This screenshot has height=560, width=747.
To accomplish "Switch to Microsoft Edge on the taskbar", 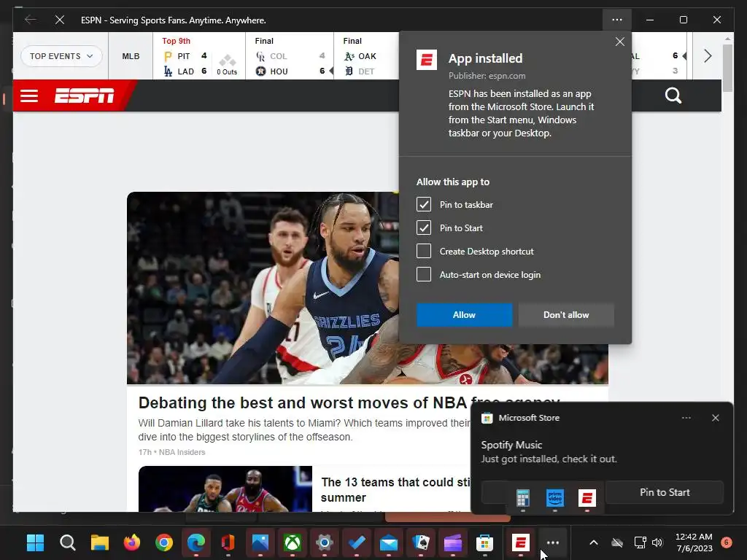I will coord(196,542).
